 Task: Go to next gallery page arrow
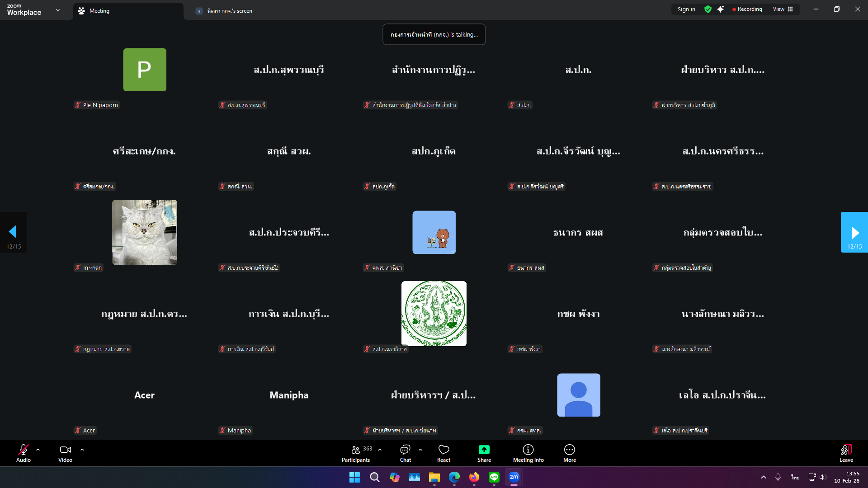854,232
